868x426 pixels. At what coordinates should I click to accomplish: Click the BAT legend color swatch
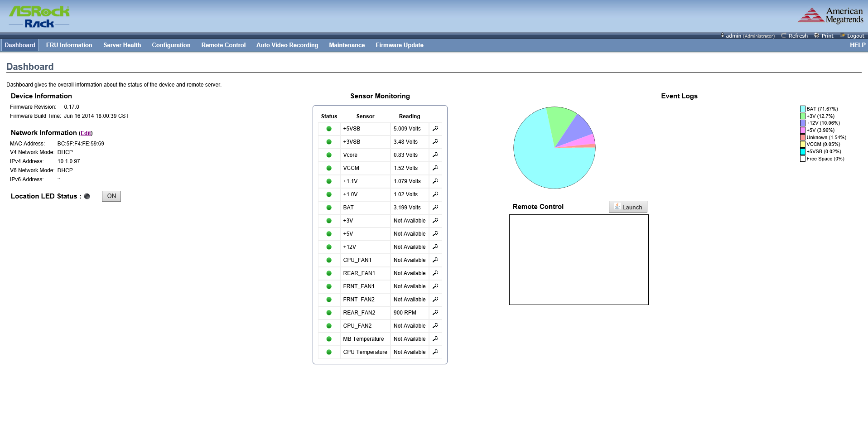click(x=802, y=109)
